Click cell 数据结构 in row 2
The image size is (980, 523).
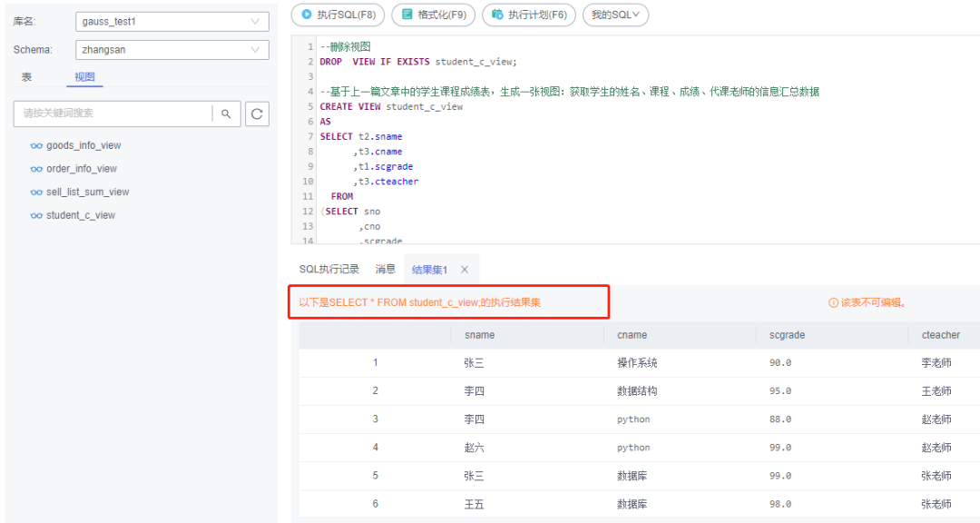coord(637,391)
